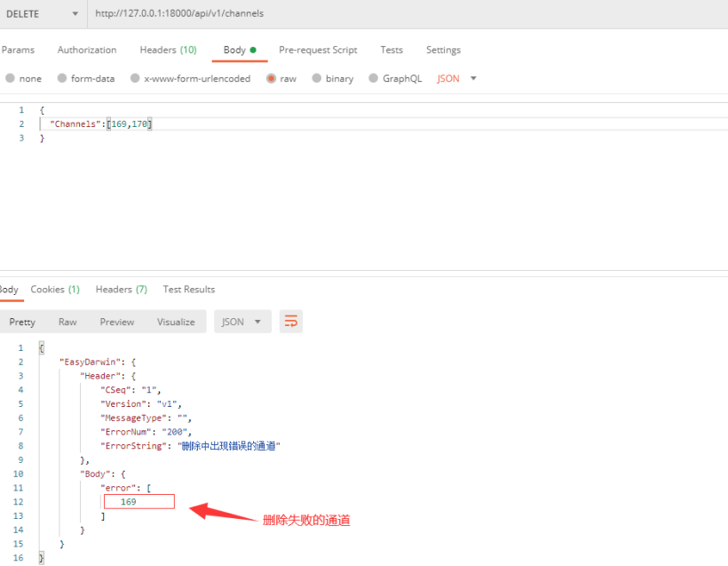Open the Headers (10) request tab
This screenshot has width=728, height=566.
point(168,50)
